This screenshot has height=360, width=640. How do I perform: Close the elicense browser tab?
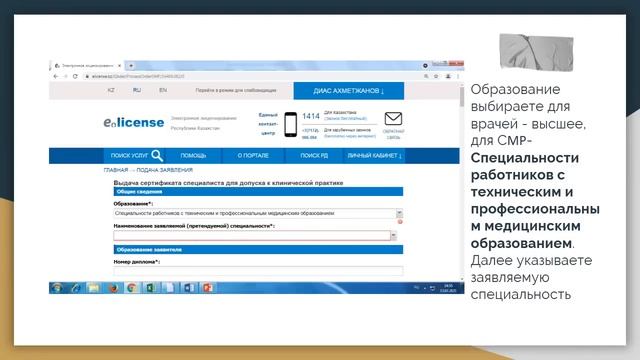click(x=119, y=66)
